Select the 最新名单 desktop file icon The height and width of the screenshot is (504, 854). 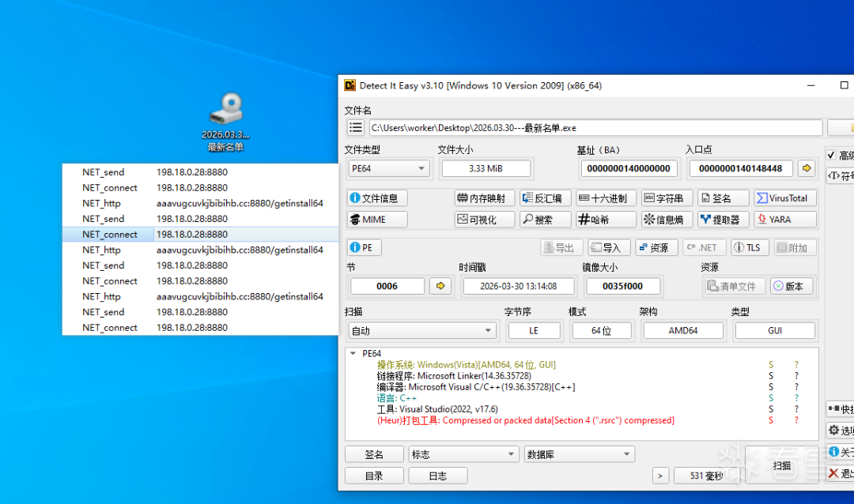coord(226,122)
